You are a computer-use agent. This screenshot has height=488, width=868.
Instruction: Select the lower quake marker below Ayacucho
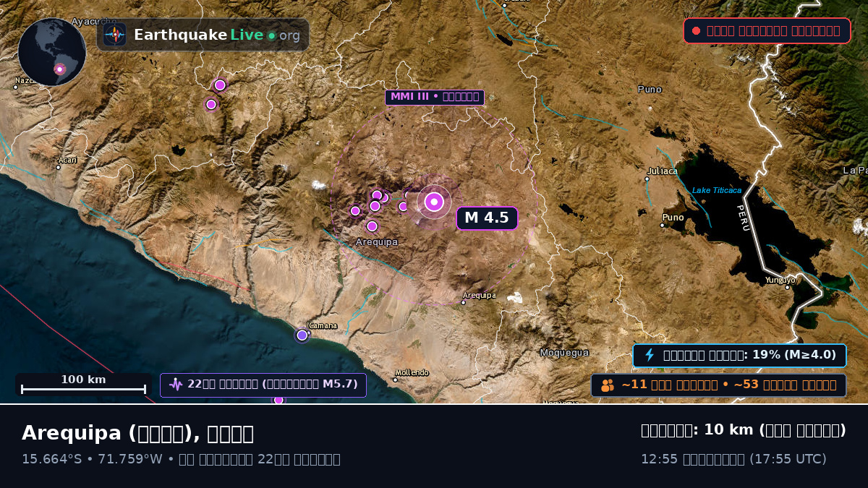coord(211,105)
